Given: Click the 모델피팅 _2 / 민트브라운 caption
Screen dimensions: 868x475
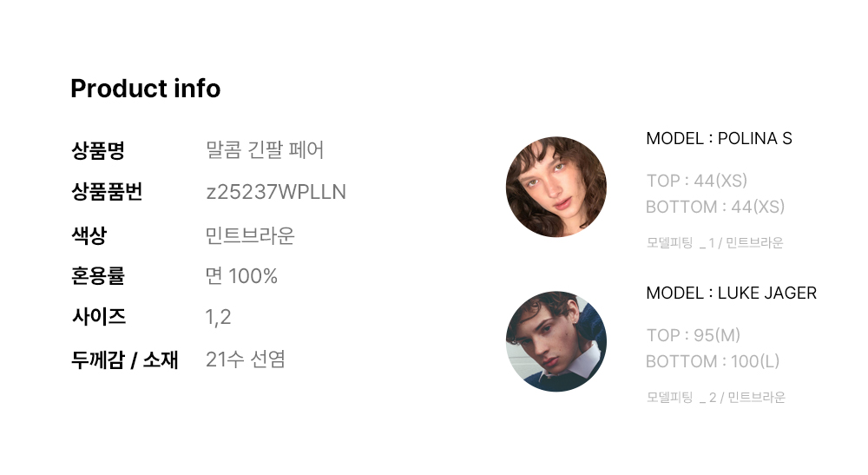Looking at the screenshot, I should [715, 398].
